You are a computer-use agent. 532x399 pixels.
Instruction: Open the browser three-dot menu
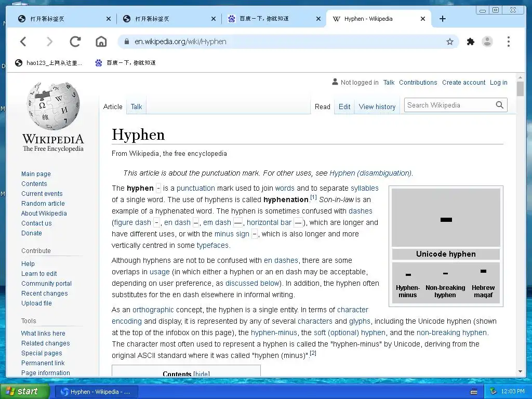click(x=508, y=42)
